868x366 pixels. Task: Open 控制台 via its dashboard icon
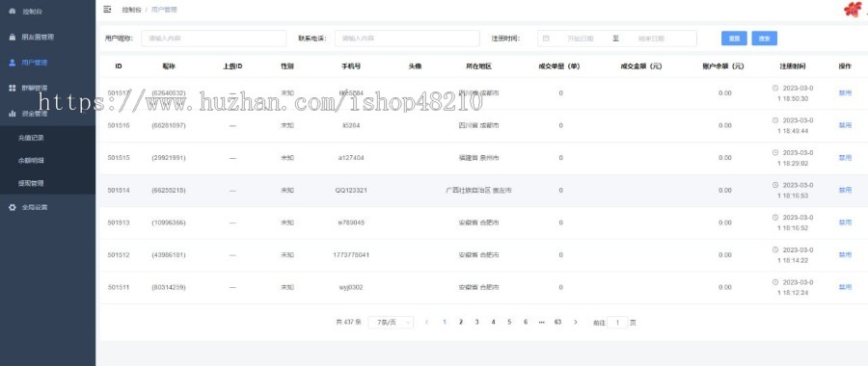point(13,11)
